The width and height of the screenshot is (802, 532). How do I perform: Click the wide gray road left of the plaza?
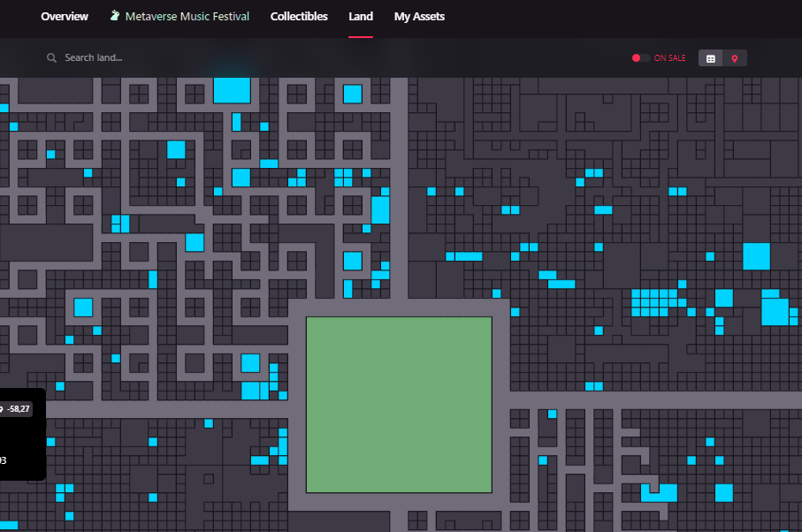[x=168, y=410]
